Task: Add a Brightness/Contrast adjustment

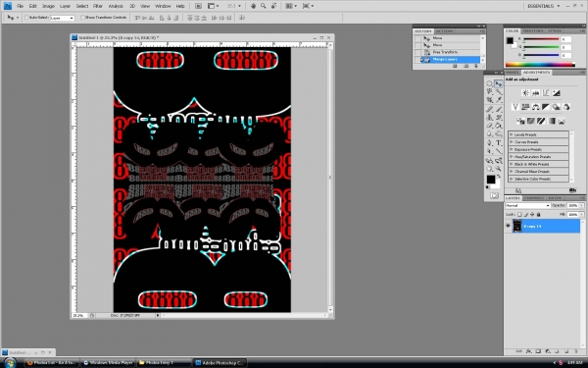Action: tap(525, 93)
